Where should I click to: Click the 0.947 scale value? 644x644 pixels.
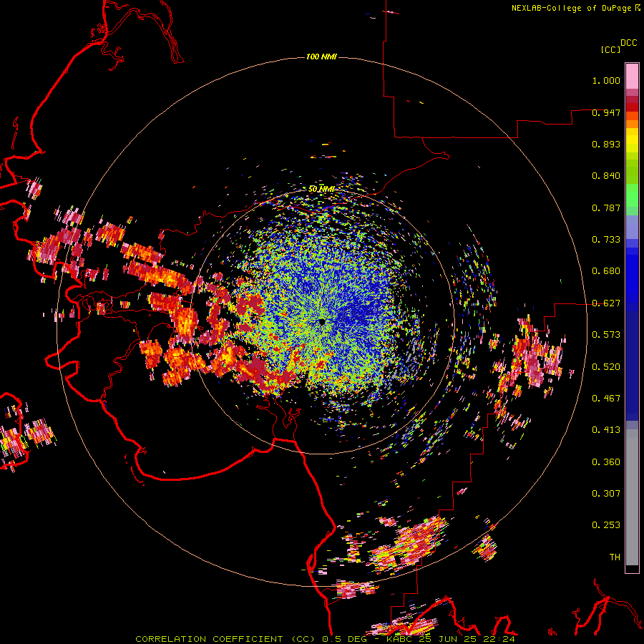click(606, 112)
